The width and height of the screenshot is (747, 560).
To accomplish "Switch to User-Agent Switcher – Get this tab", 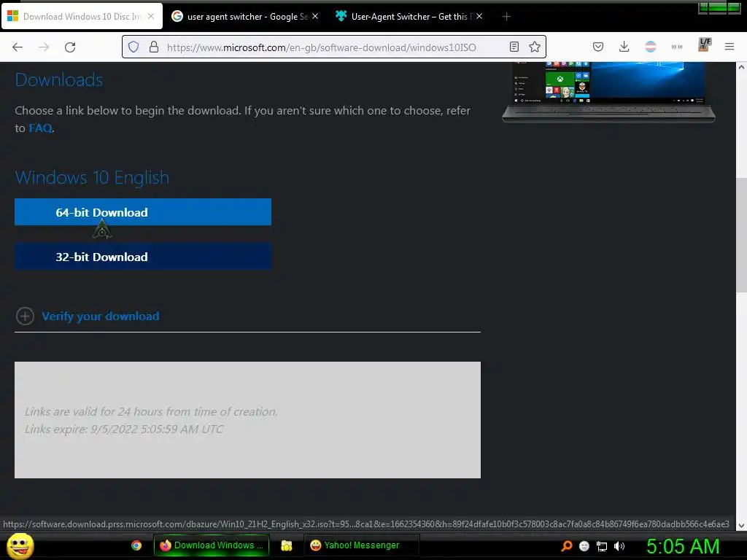I will (x=410, y=16).
